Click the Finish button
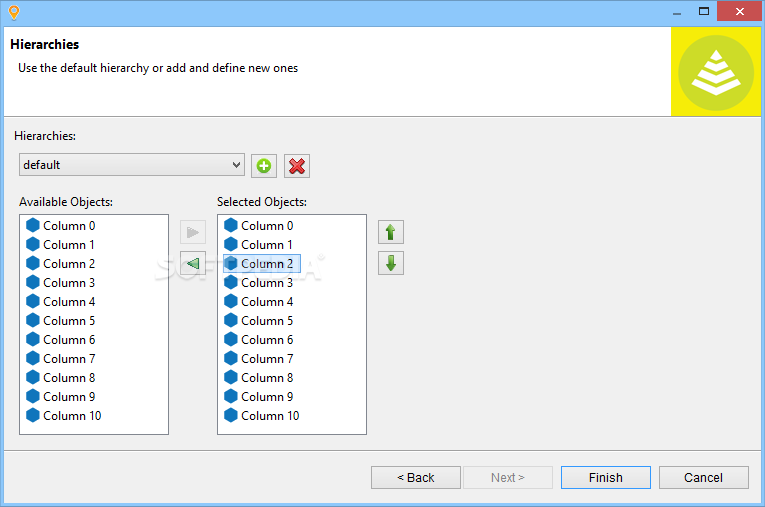Screen dimensions: 765x507 tap(605, 477)
